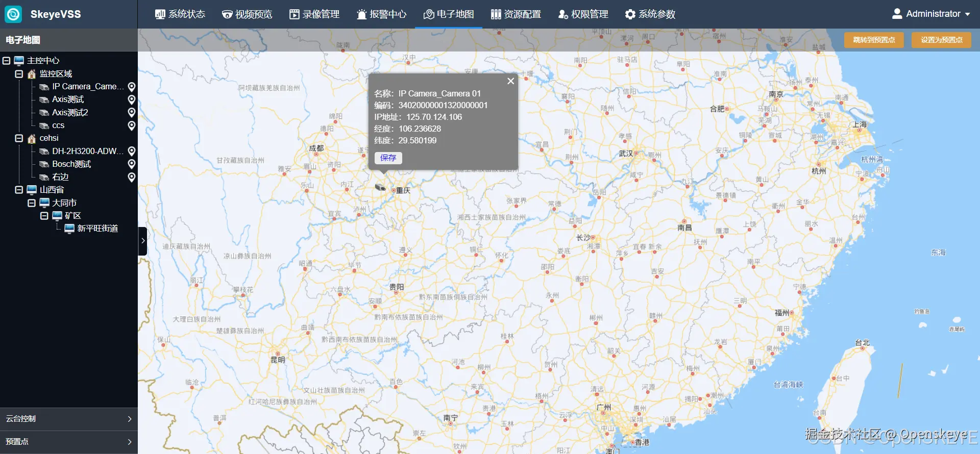Select Axis测试2 camera in the tree
The width and height of the screenshot is (980, 454).
(x=70, y=112)
